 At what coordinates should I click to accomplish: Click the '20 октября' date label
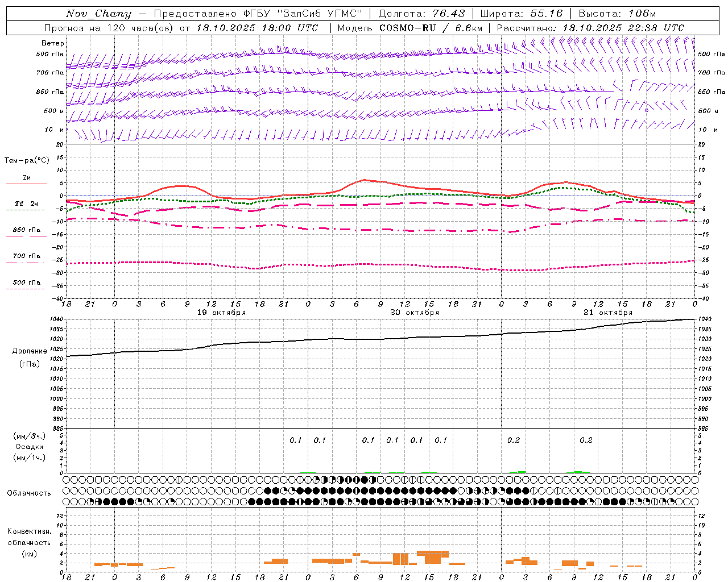tap(415, 312)
